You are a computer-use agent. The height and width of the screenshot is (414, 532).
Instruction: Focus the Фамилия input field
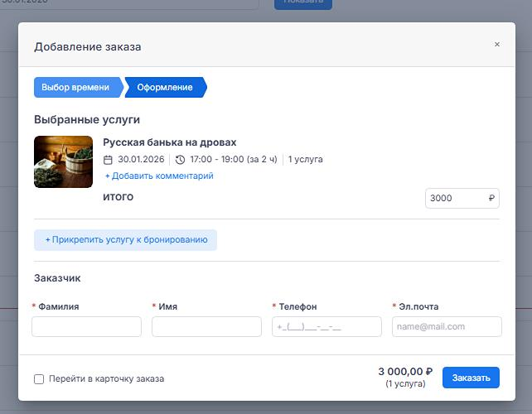86,326
